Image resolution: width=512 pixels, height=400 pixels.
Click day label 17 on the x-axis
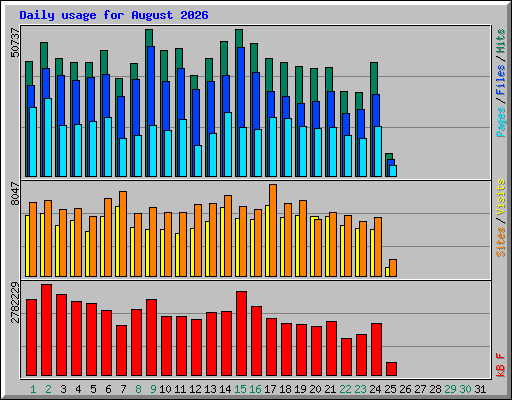coord(270,389)
